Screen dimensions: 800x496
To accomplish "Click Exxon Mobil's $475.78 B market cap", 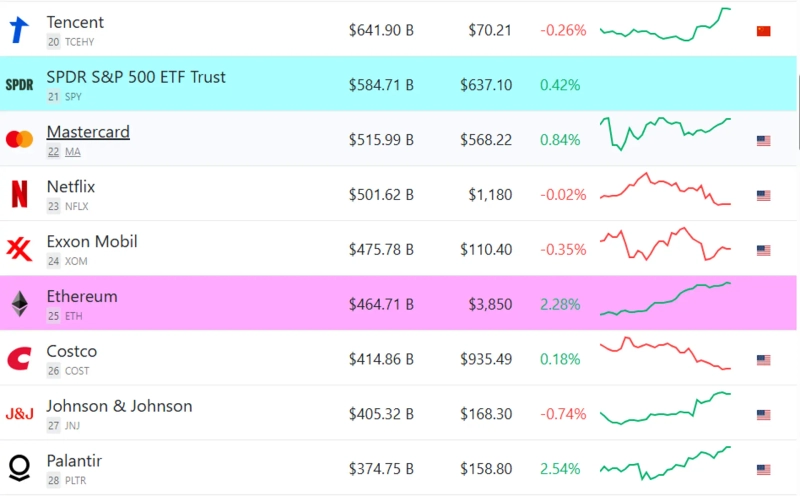I will click(381, 250).
